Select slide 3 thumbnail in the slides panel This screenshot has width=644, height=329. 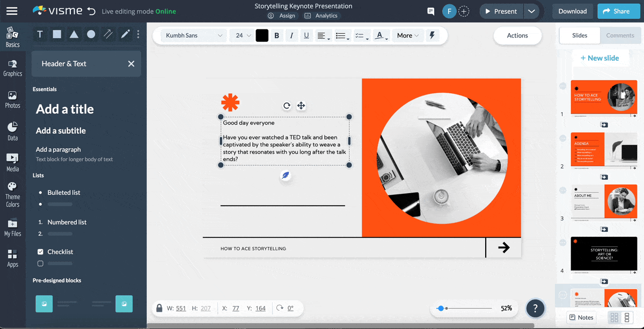pyautogui.click(x=604, y=201)
